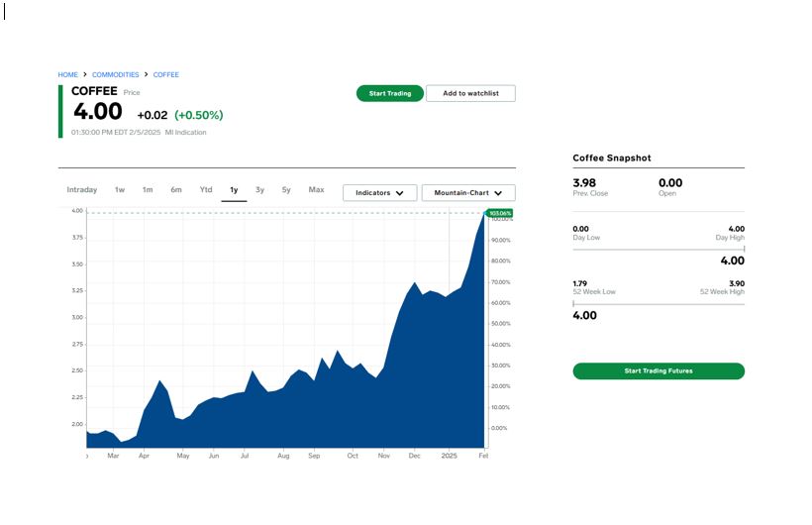Switch chart to Intraday range
This screenshot has height=525, width=812.
click(x=82, y=189)
